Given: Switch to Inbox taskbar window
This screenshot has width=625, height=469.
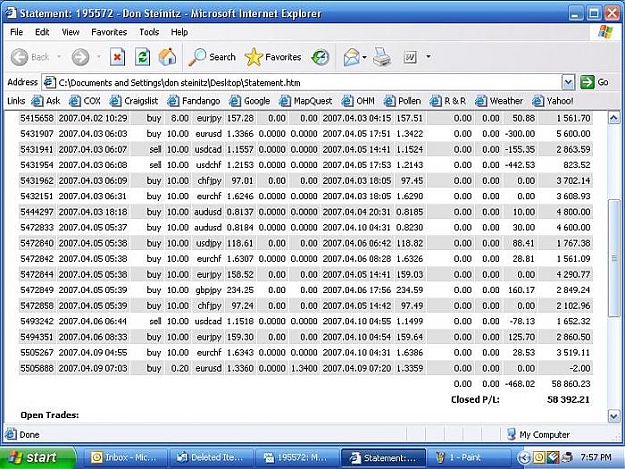Looking at the screenshot, I should [125, 457].
